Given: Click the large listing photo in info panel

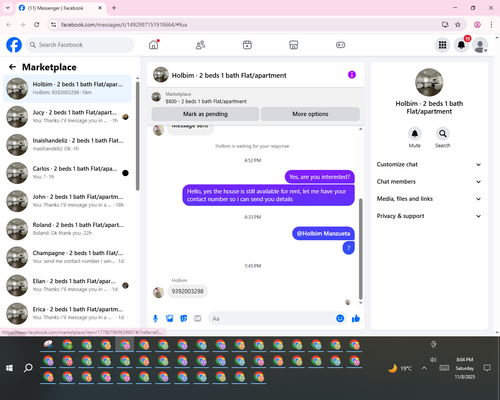Looking at the screenshot, I should click(x=429, y=82).
